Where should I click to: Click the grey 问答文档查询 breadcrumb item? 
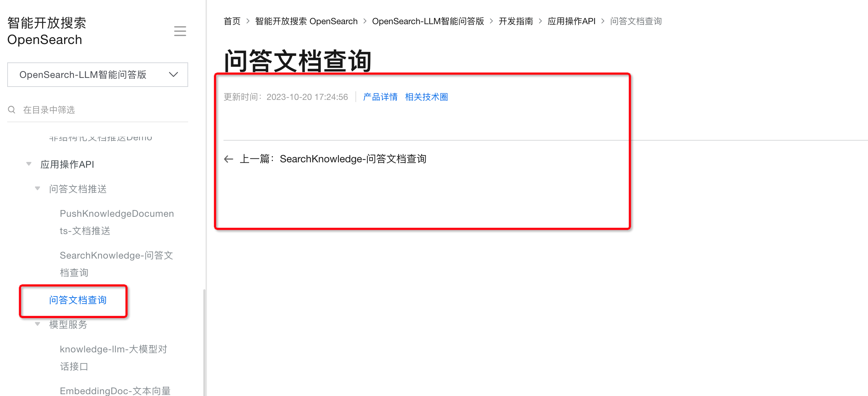pyautogui.click(x=636, y=21)
